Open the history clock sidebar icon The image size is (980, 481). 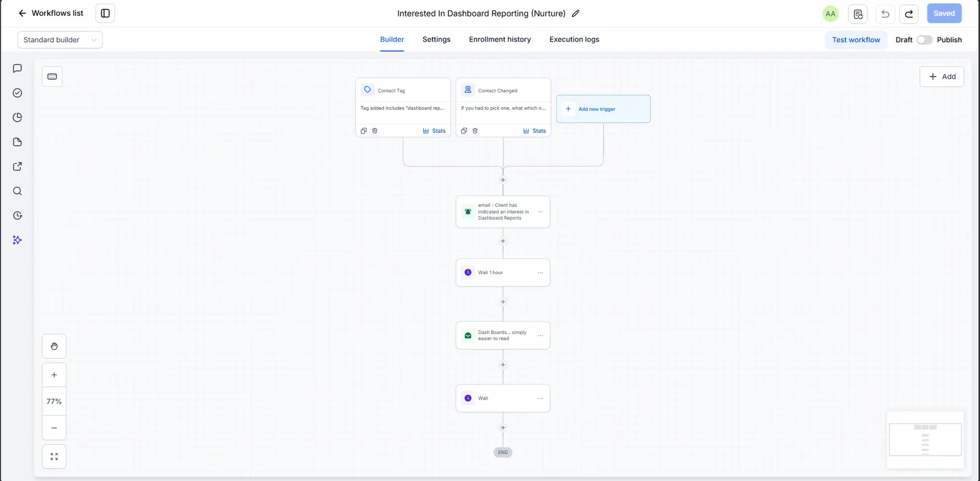click(17, 215)
